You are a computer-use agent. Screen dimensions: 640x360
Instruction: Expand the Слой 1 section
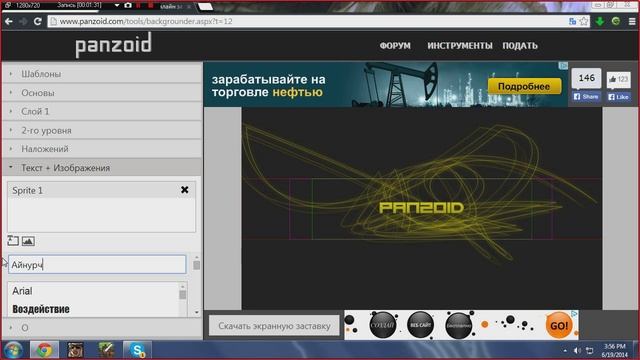102,111
